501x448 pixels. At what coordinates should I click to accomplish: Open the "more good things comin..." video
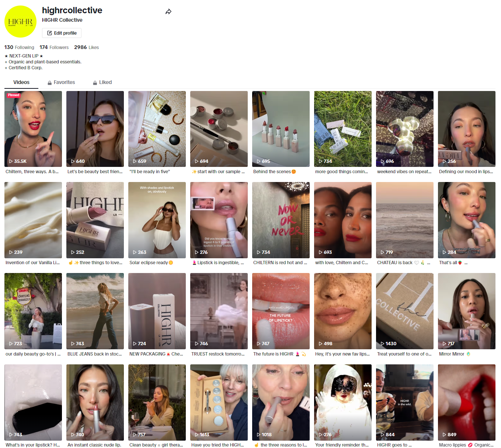343,129
